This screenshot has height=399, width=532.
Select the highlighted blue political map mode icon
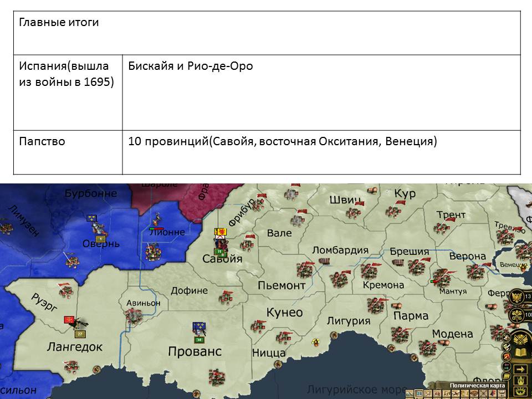coord(419,393)
